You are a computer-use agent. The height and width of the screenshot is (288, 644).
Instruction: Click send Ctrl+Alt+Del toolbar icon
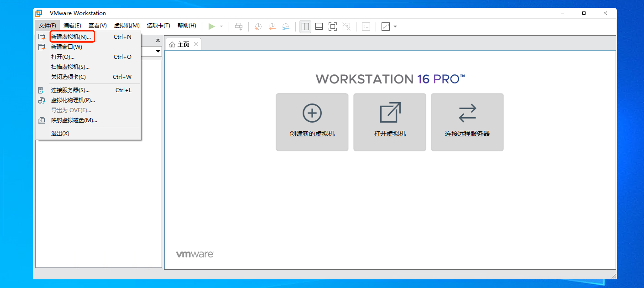(239, 26)
